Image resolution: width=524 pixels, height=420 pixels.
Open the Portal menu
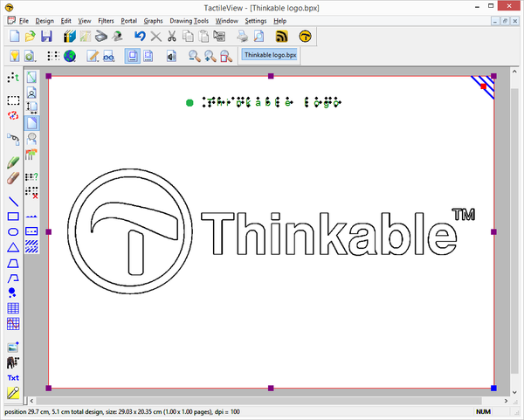128,21
